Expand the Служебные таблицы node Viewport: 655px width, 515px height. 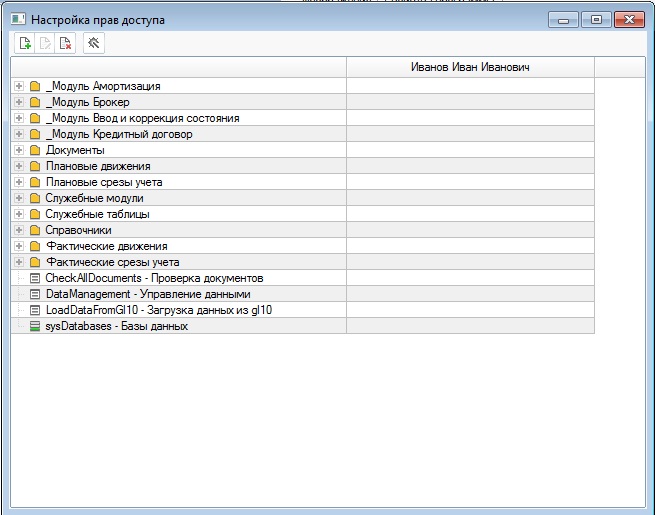pos(19,214)
